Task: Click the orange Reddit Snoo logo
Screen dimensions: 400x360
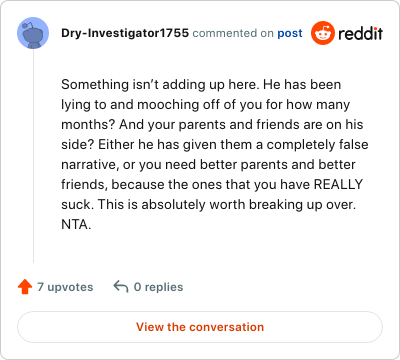Action: point(323,33)
